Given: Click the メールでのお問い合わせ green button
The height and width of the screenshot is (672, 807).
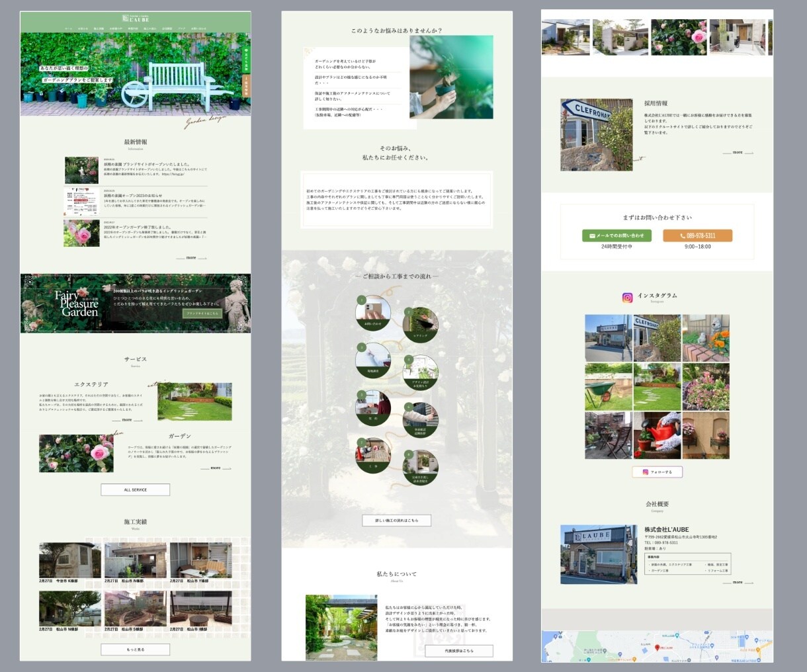Looking at the screenshot, I should [x=616, y=235].
